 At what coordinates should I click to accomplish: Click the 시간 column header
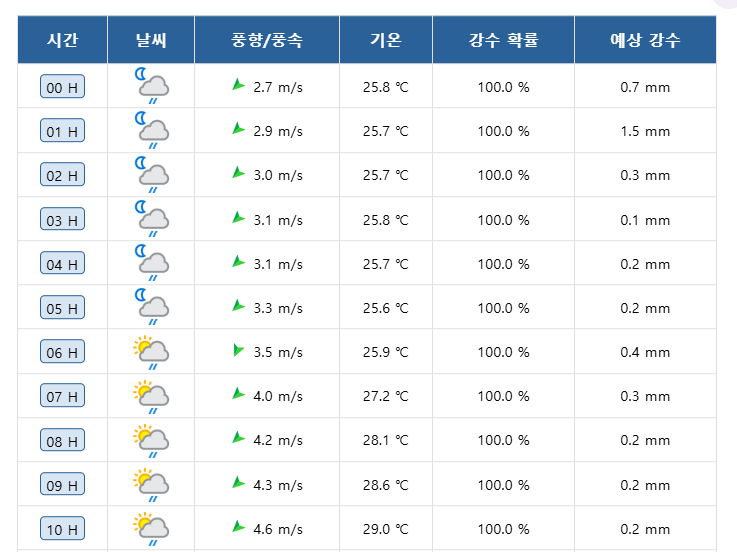(62, 41)
